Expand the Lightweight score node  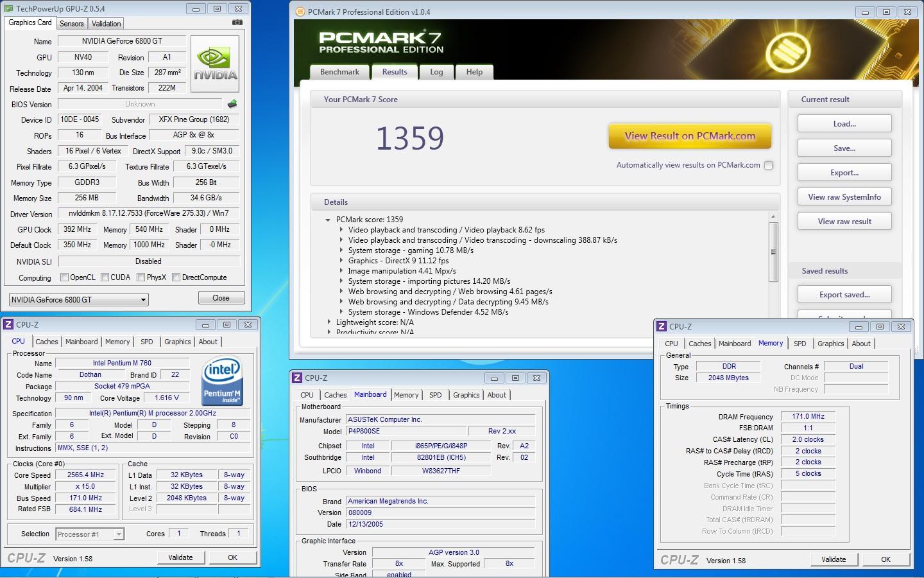(329, 322)
